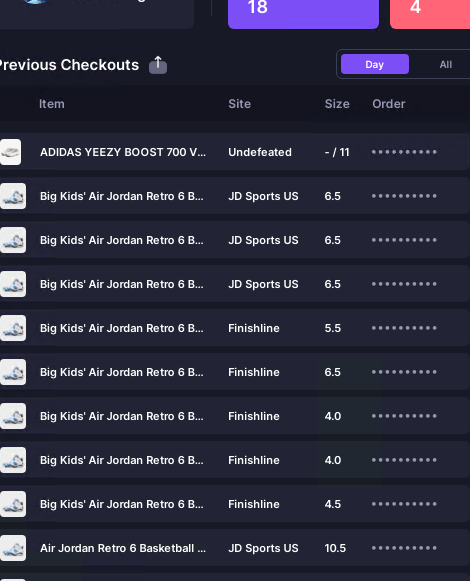Click the 10.5 size value

coord(335,548)
